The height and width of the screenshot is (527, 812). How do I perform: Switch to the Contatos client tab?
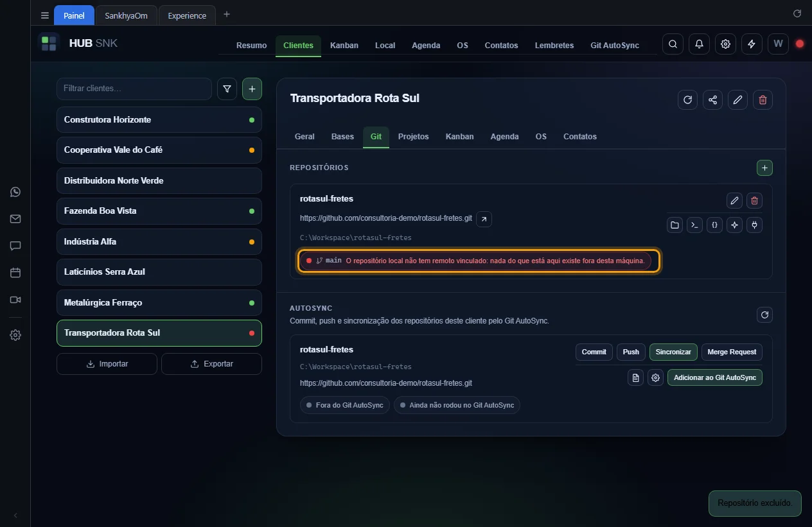(580, 137)
